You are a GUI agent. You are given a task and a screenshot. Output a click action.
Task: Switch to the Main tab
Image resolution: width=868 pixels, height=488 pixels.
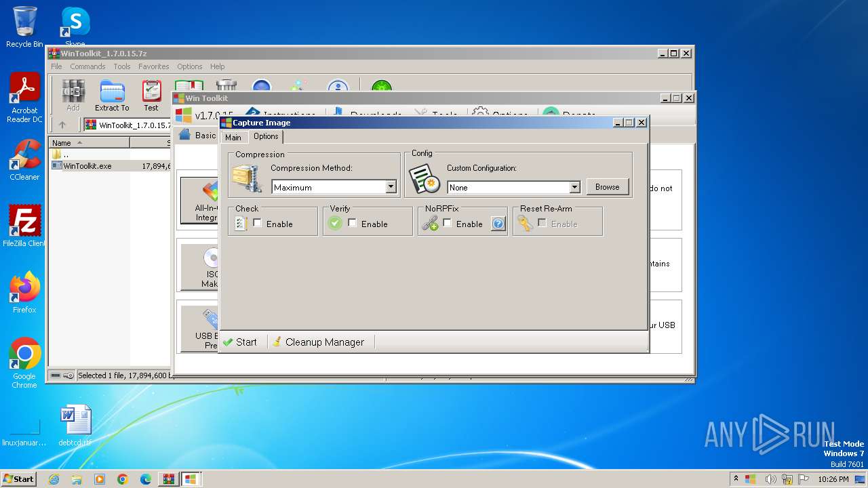[233, 138]
